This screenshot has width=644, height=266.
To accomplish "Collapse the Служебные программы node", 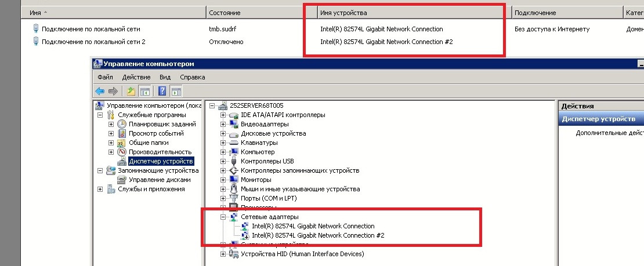I will tap(100, 115).
